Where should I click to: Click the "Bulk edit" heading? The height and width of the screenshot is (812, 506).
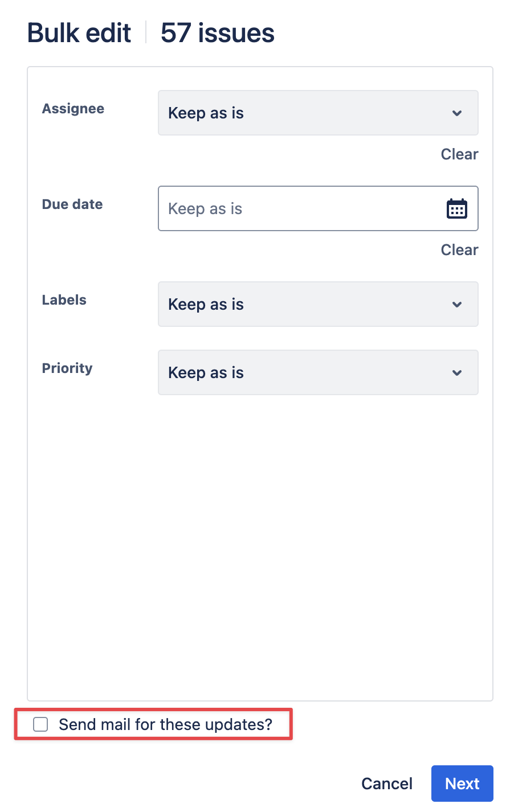pos(79,33)
